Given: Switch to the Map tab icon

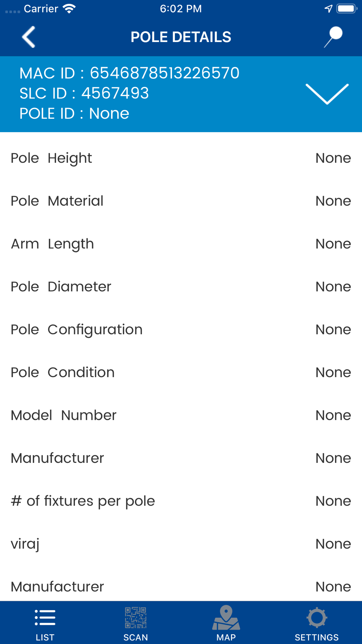Looking at the screenshot, I should [226, 618].
